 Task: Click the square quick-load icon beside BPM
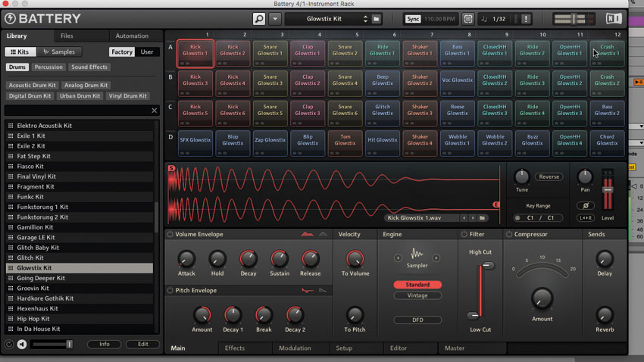[467, 19]
